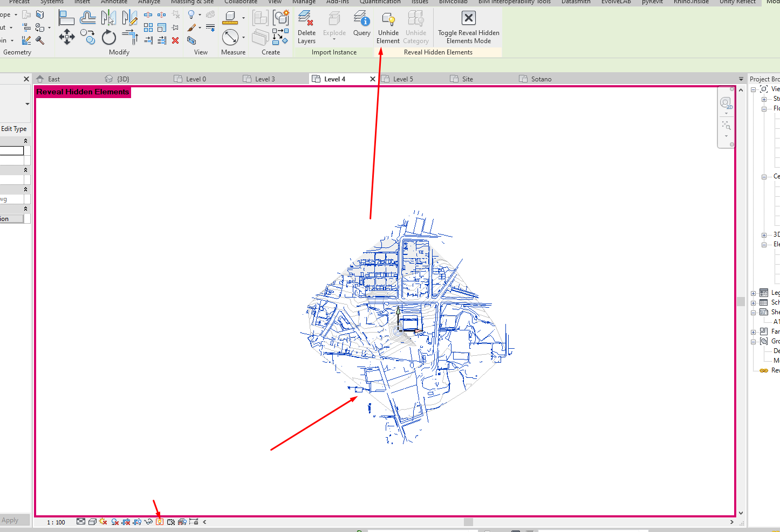Select the Copy tool
The width and height of the screenshot is (780, 532).
click(87, 37)
